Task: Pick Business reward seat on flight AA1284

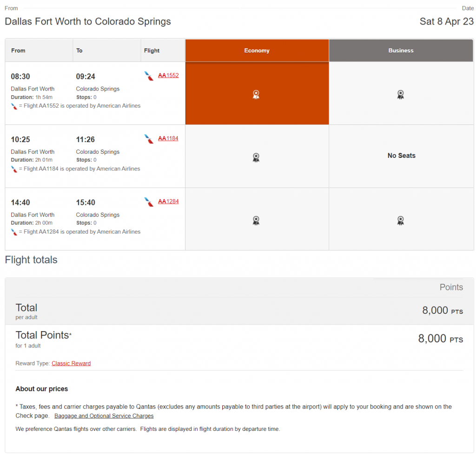Action: point(400,220)
